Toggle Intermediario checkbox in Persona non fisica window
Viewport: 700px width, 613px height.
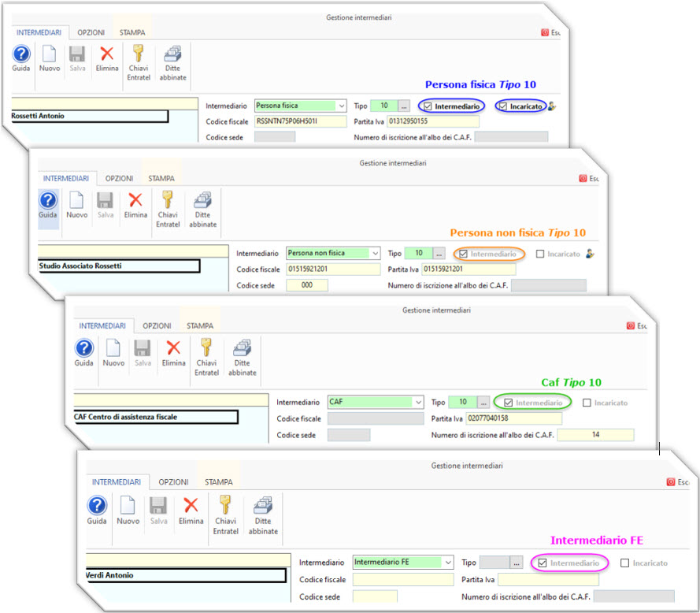(464, 254)
